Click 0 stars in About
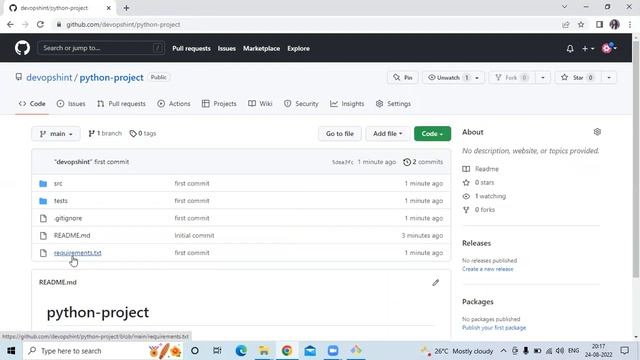640x360 pixels. click(x=484, y=182)
